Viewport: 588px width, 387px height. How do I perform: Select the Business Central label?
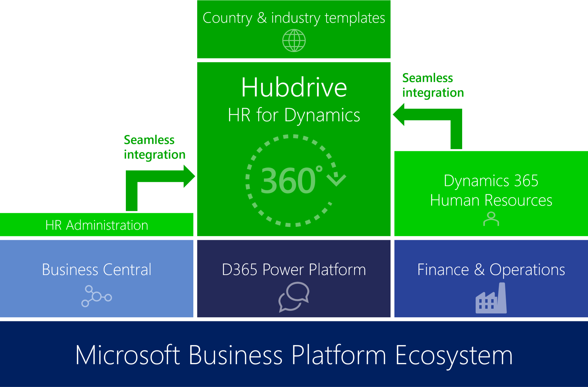click(97, 269)
